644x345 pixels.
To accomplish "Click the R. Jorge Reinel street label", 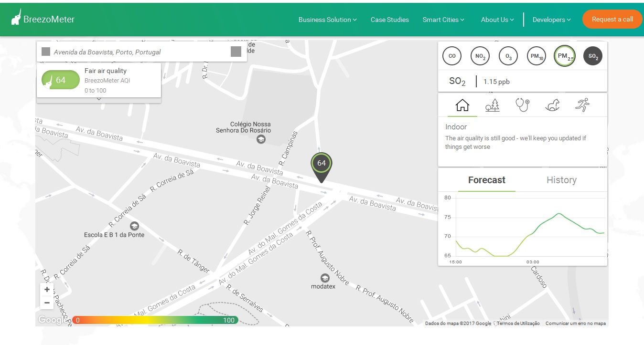I will click(257, 206).
